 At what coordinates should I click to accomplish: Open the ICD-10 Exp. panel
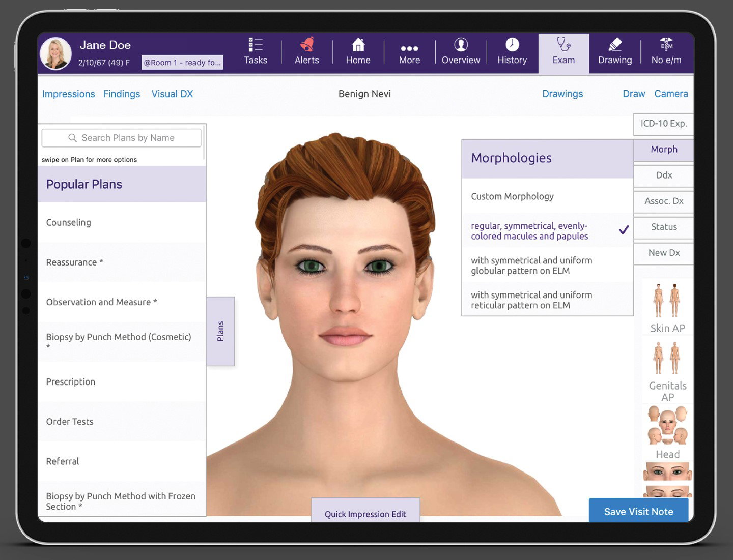(663, 124)
